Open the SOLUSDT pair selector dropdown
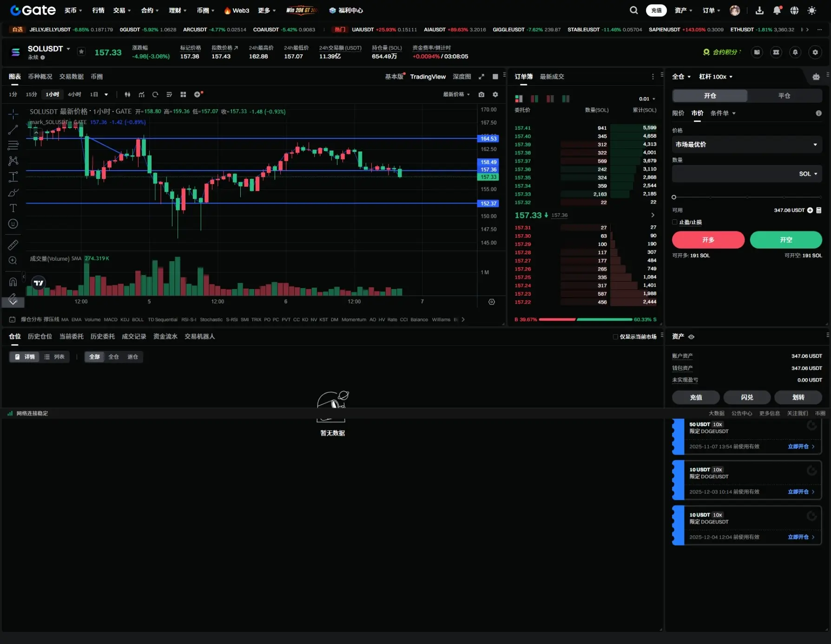 (x=49, y=49)
